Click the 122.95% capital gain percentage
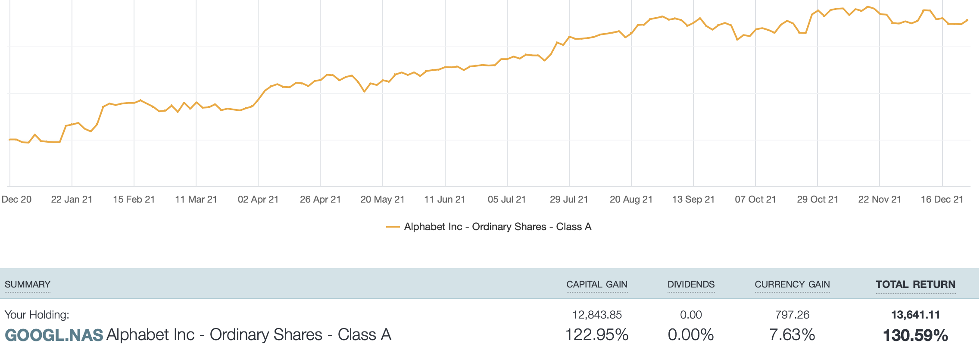The image size is (980, 350). coord(596,335)
